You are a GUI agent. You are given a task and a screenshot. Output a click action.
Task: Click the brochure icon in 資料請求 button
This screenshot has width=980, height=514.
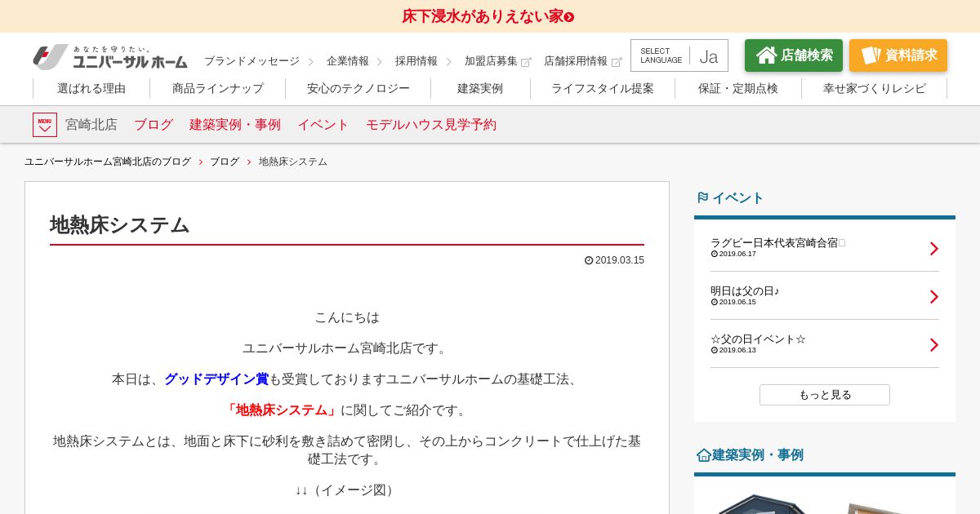(871, 55)
